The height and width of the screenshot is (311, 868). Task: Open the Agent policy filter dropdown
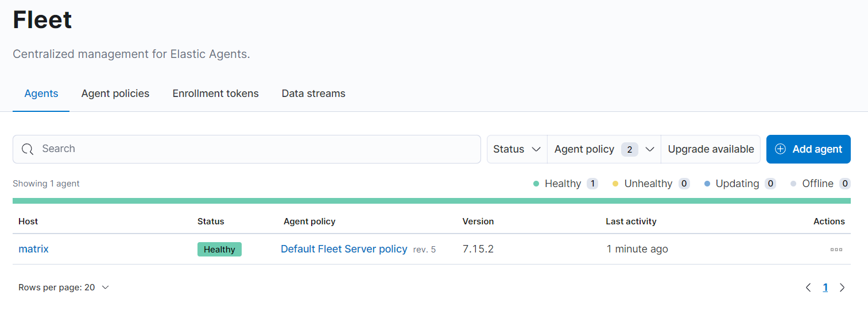click(604, 149)
